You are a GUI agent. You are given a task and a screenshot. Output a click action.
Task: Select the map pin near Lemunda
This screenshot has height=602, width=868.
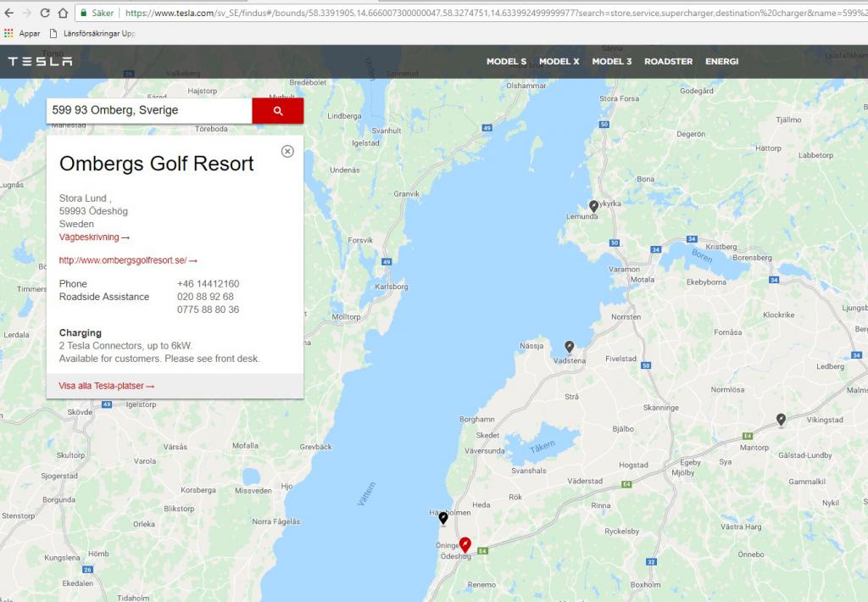click(594, 206)
